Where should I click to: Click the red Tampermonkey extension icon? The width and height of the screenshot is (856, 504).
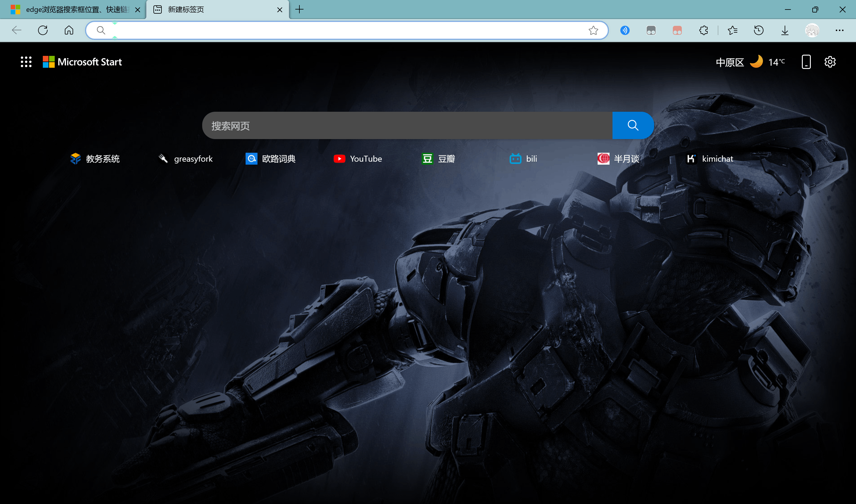[677, 30]
